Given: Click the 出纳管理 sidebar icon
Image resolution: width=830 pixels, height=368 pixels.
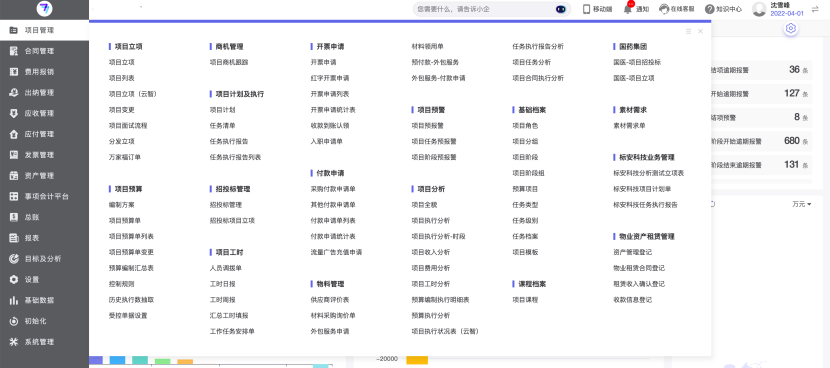Looking at the screenshot, I should click(14, 93).
